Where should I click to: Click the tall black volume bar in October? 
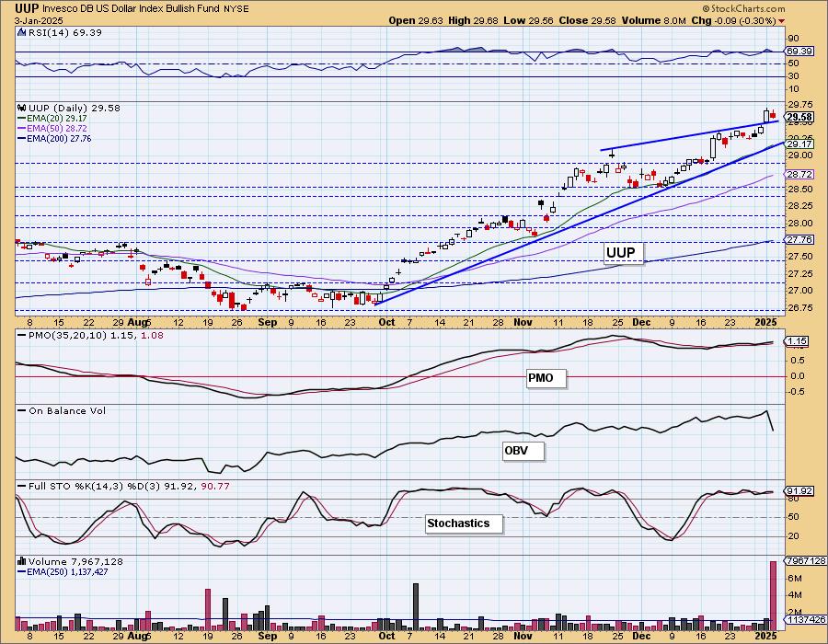coord(416,606)
